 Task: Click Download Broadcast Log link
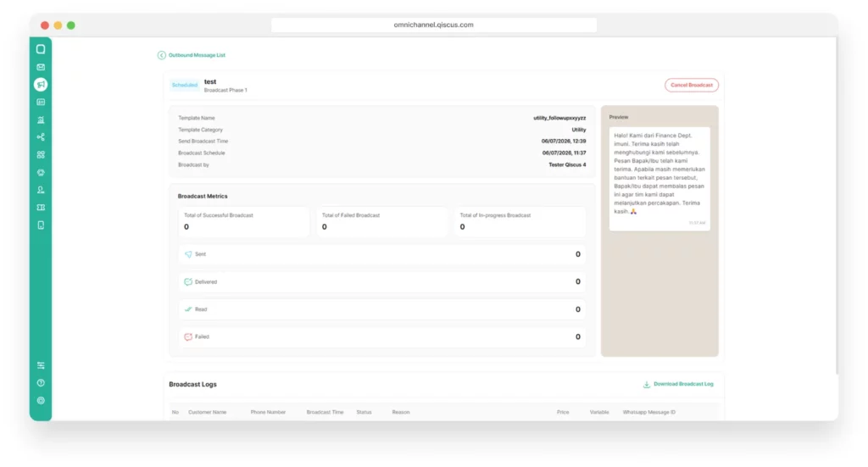(x=683, y=384)
